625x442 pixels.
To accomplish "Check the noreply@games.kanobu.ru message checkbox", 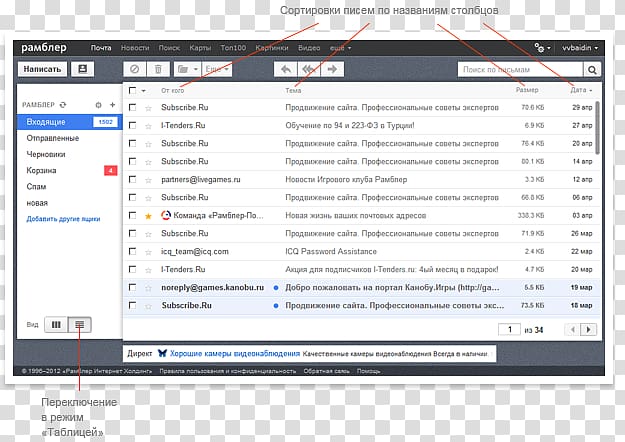I will pyautogui.click(x=132, y=287).
